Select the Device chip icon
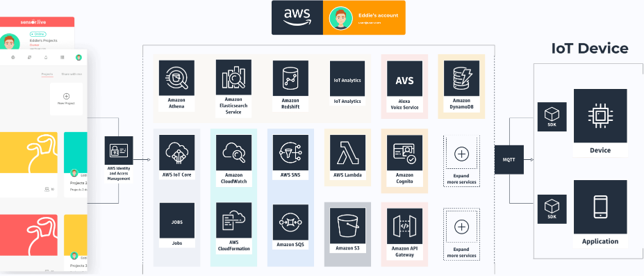Screen dimensions: 644x276 click(600, 116)
